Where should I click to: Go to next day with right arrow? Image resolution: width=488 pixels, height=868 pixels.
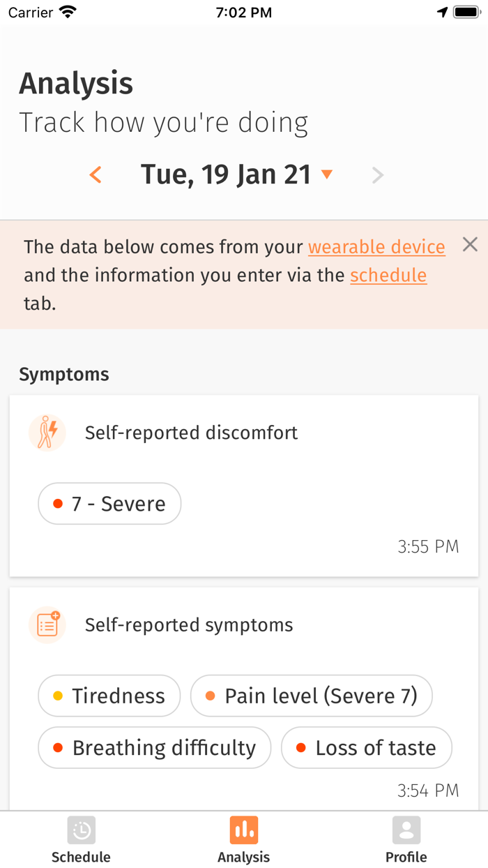coord(378,175)
